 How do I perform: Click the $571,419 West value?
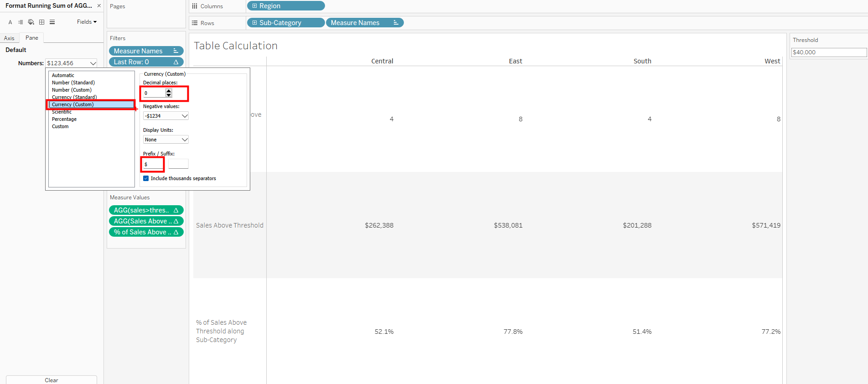click(x=766, y=225)
